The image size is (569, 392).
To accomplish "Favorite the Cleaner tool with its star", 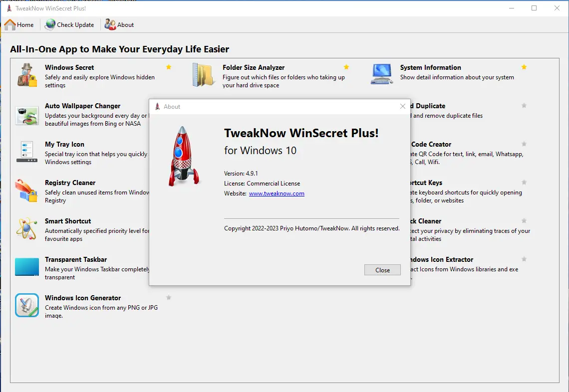I will coord(524,221).
